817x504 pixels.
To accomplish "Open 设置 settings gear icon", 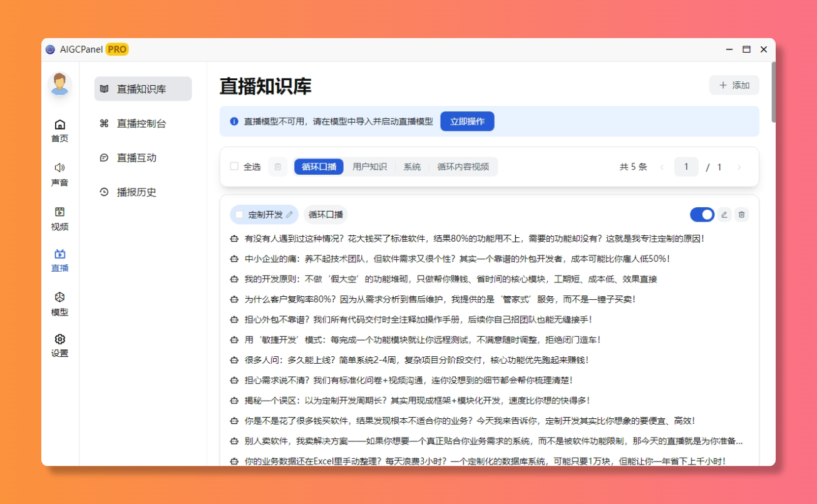I will click(x=59, y=339).
